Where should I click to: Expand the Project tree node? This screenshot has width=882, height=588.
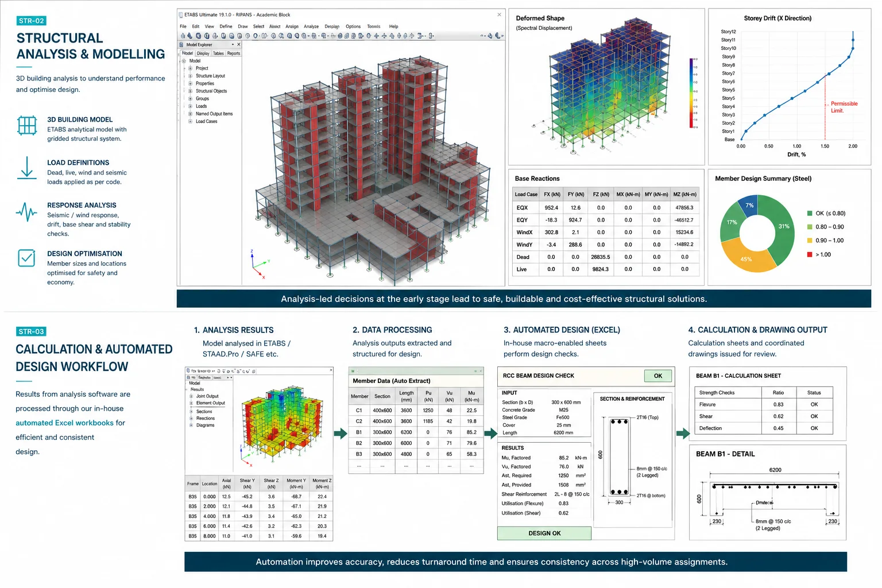click(190, 68)
